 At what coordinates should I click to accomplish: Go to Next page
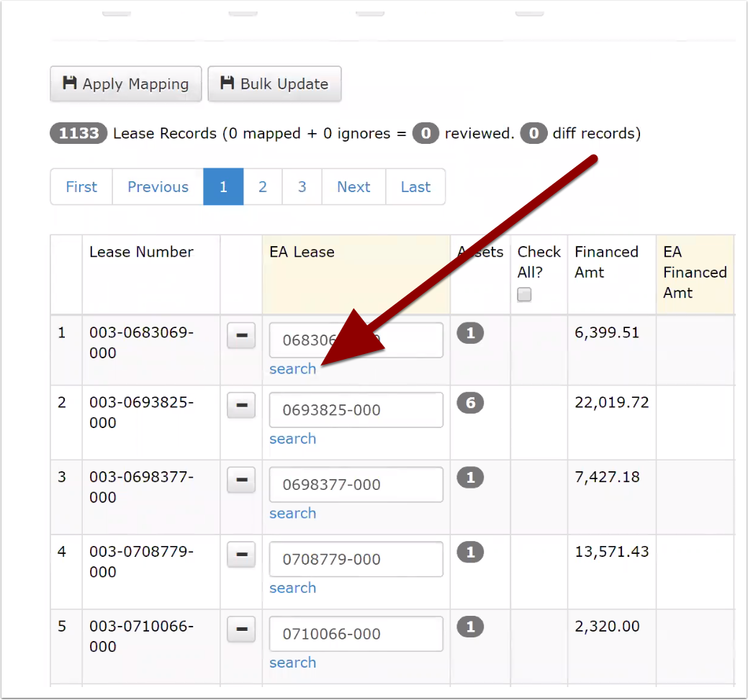[x=353, y=186]
